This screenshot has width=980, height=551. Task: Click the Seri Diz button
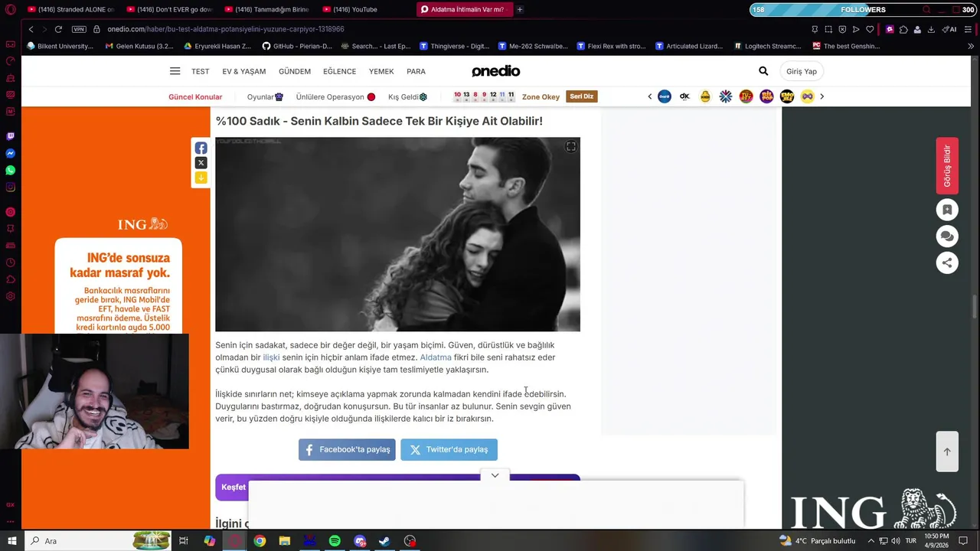(581, 96)
